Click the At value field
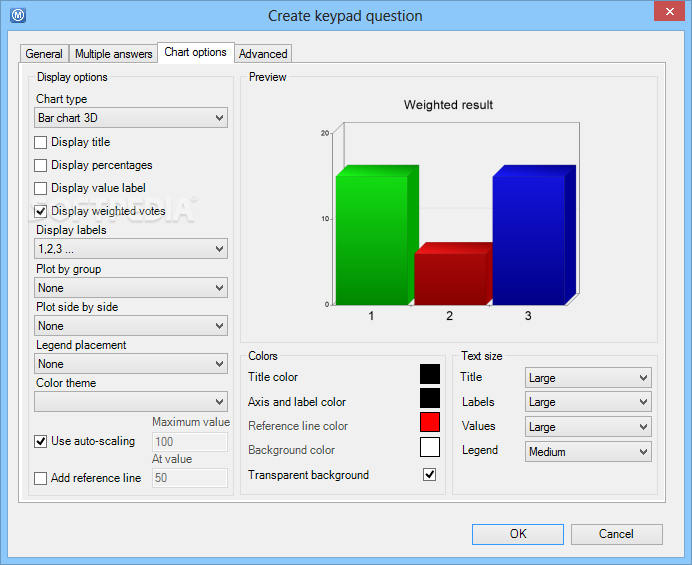Image resolution: width=692 pixels, height=565 pixels. (190, 478)
